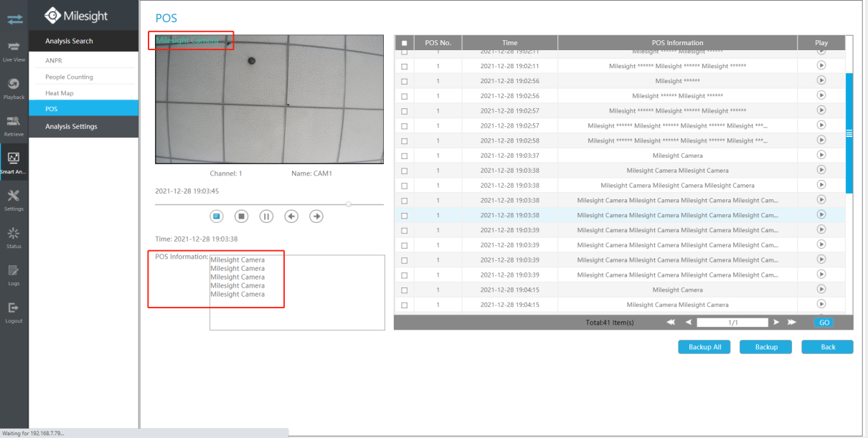This screenshot has width=868, height=438.
Task: Pause the video playback
Action: (x=266, y=216)
